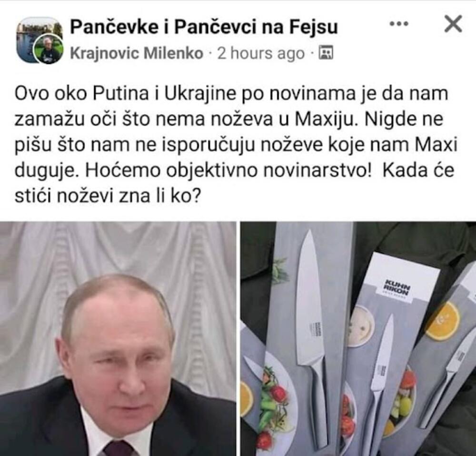Close the post with the X icon

coord(453,24)
